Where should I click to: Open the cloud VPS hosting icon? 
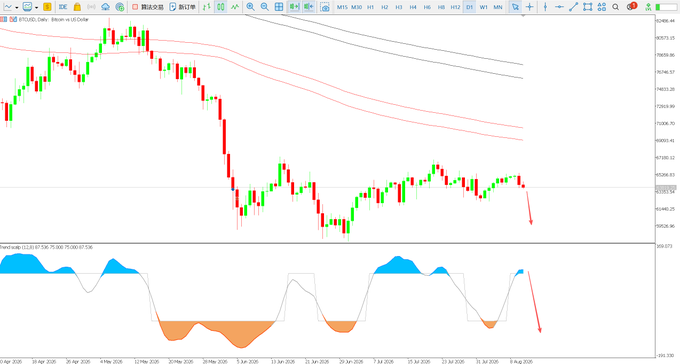105,7
